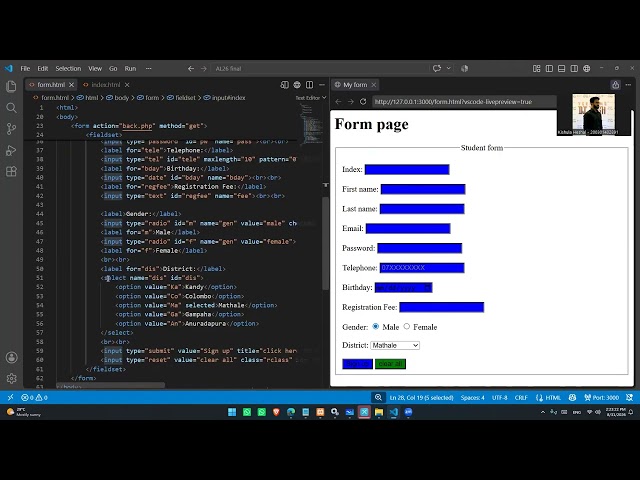Click the code editor minimap
Screen dimensions: 640x480
coord(311,122)
